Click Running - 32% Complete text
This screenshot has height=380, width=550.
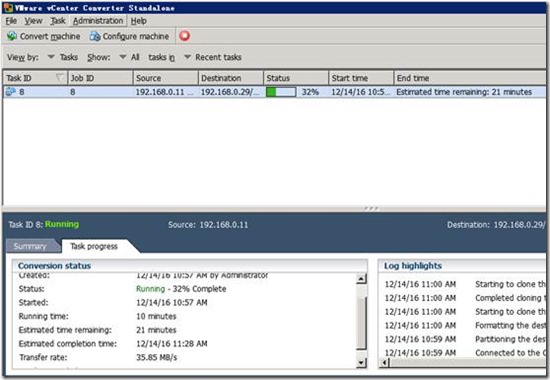point(181,289)
